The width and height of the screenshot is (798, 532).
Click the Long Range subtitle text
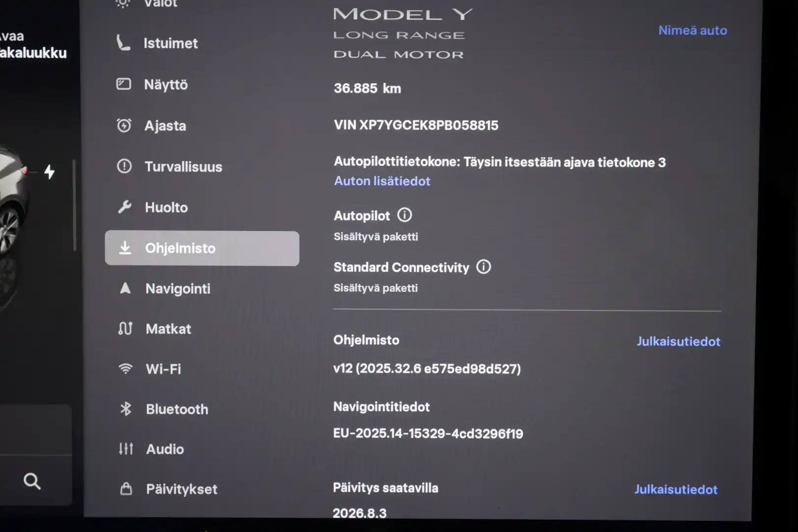coord(399,35)
